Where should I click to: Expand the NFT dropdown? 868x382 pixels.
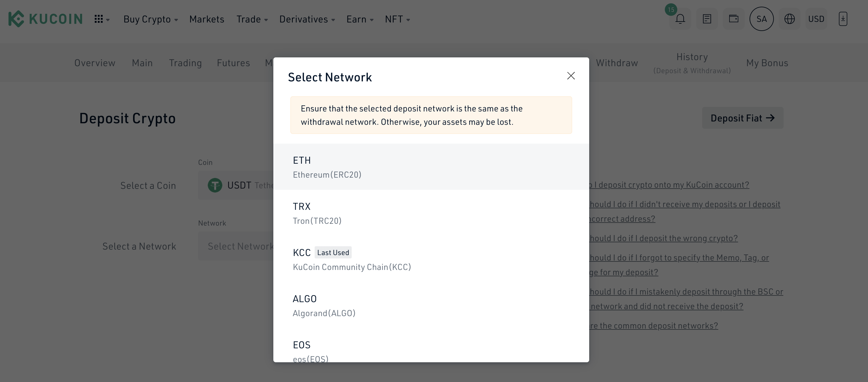click(397, 19)
